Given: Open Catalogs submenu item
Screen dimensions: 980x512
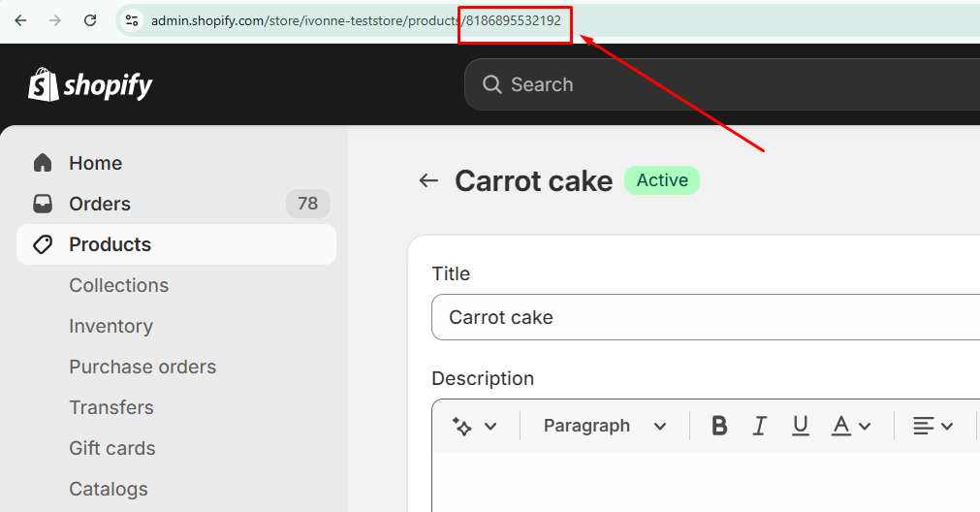Looking at the screenshot, I should click(109, 489).
